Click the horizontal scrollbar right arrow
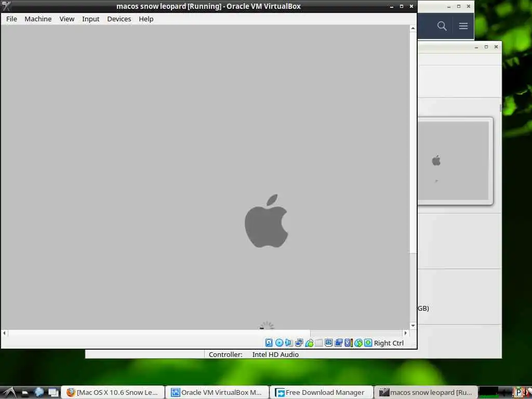 pyautogui.click(x=405, y=333)
